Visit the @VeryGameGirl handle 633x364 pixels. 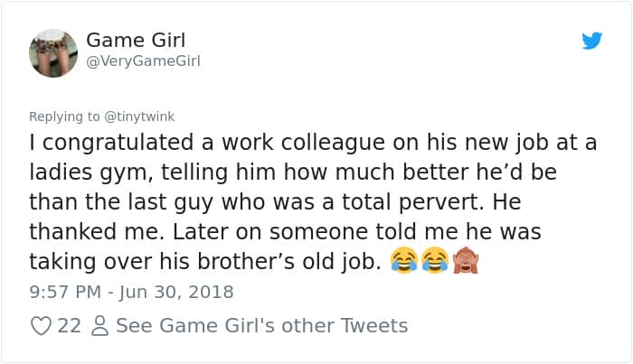[143, 61]
